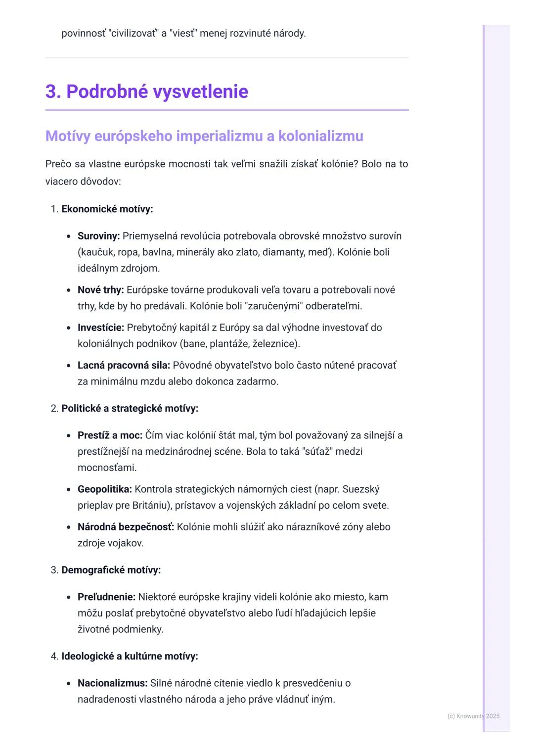This screenshot has width=534, height=756.
Task: Click the bold "Preľudnenie:" bullet label
Action: 106,597
